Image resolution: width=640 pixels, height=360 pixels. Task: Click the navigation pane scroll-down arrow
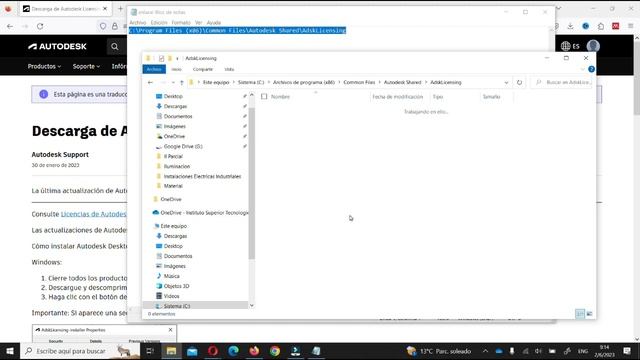(x=251, y=305)
